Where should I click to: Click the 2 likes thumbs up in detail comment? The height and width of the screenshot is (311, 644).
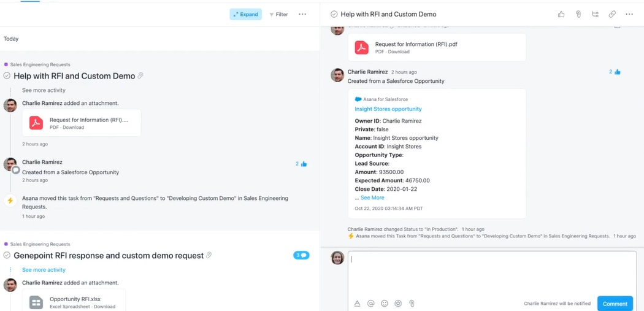[x=615, y=72]
